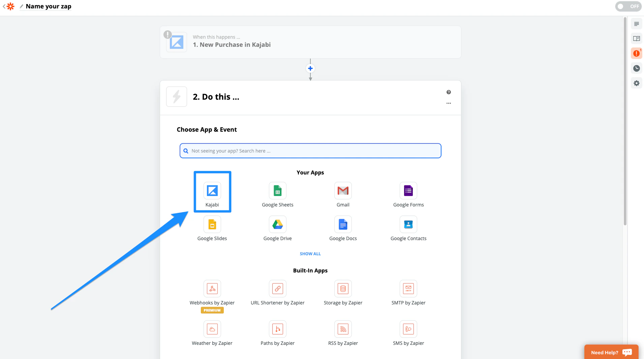Image resolution: width=644 pixels, height=359 pixels.
Task: Open the Need Help? chat button
Action: pyautogui.click(x=611, y=352)
